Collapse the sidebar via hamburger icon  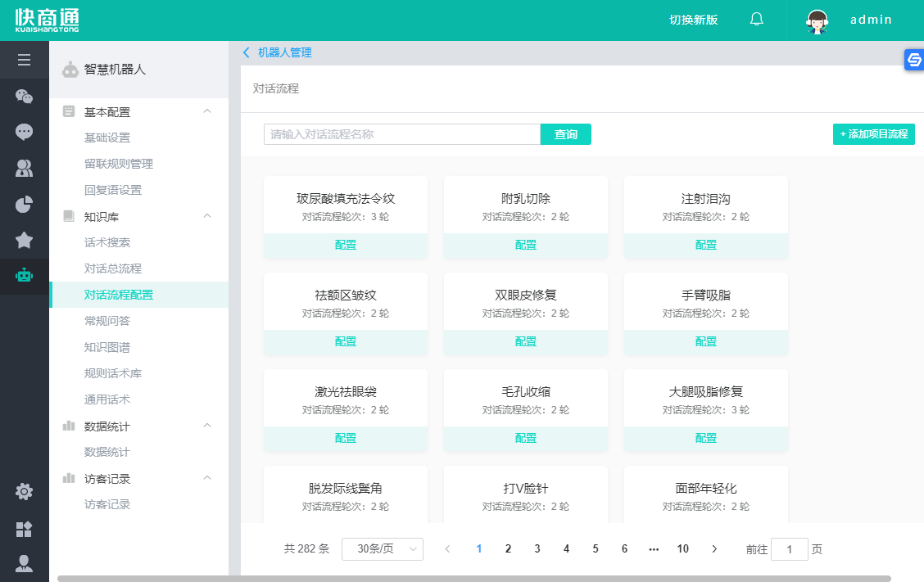click(25, 59)
